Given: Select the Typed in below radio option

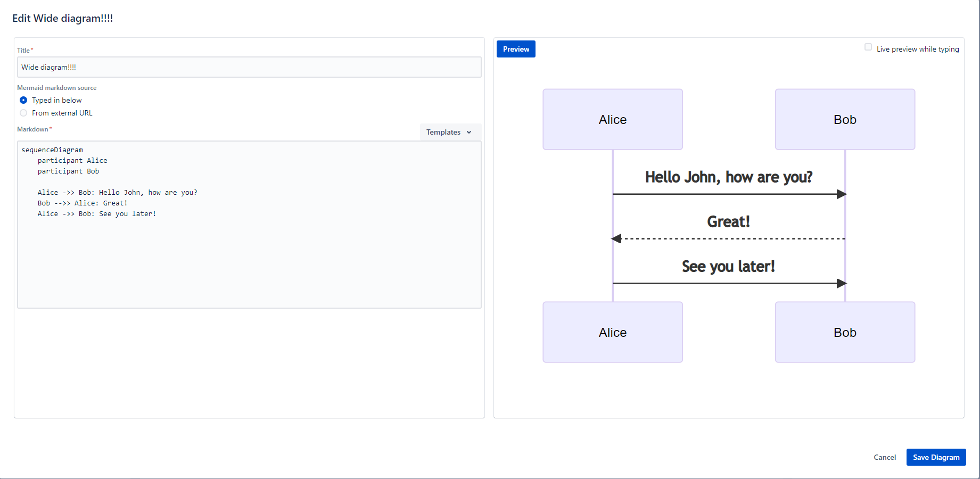Looking at the screenshot, I should [x=23, y=100].
